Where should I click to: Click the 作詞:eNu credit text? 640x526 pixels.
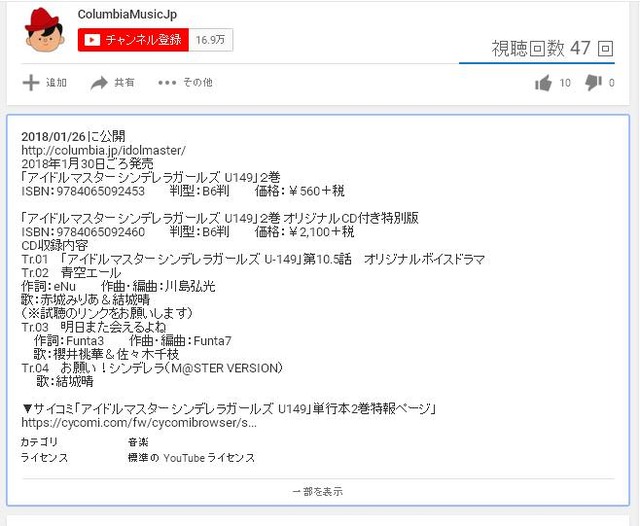48,286
